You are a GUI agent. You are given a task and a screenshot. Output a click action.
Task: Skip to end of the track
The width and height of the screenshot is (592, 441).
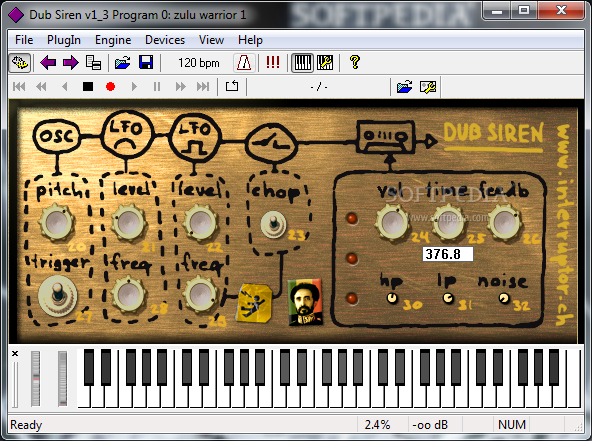tap(203, 86)
